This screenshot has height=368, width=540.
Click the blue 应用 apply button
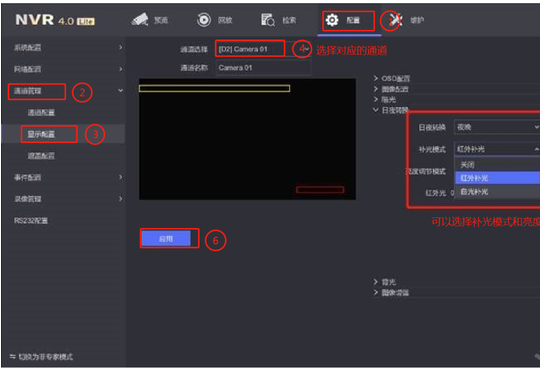[166, 239]
